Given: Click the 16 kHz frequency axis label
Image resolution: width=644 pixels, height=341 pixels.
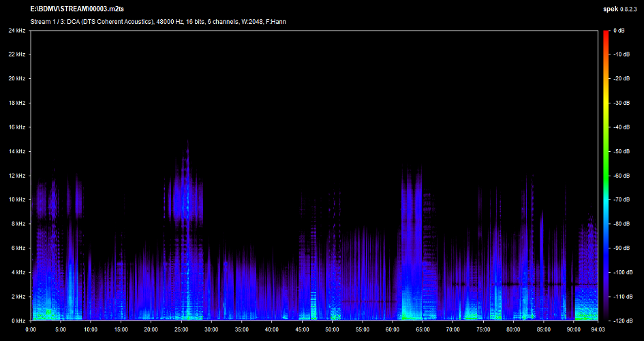Looking at the screenshot, I should pos(17,127).
